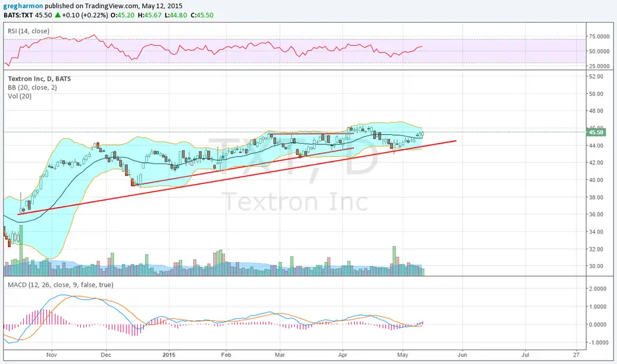
Task: Select the BB (20, close, 2) indicator label
Action: (32, 87)
